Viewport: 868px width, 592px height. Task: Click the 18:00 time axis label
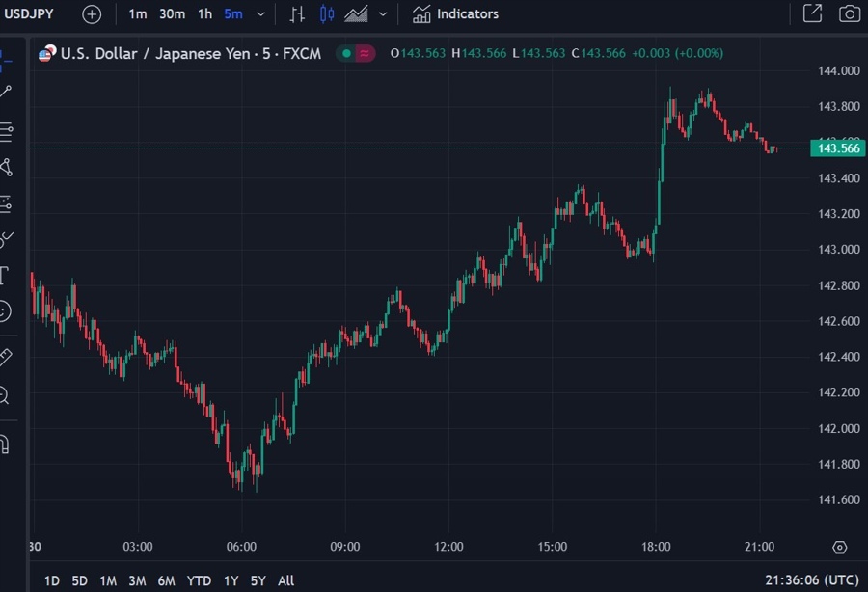coord(656,547)
